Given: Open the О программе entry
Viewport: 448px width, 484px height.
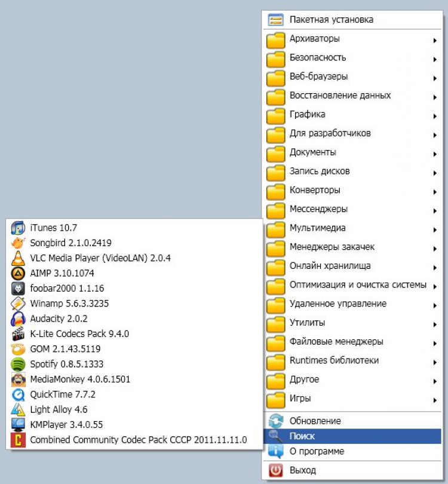Looking at the screenshot, I should pos(352,451).
